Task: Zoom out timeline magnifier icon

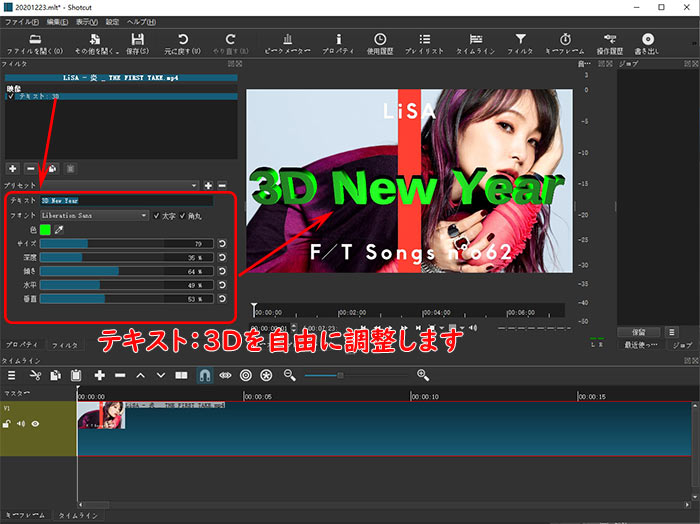Action: point(290,375)
